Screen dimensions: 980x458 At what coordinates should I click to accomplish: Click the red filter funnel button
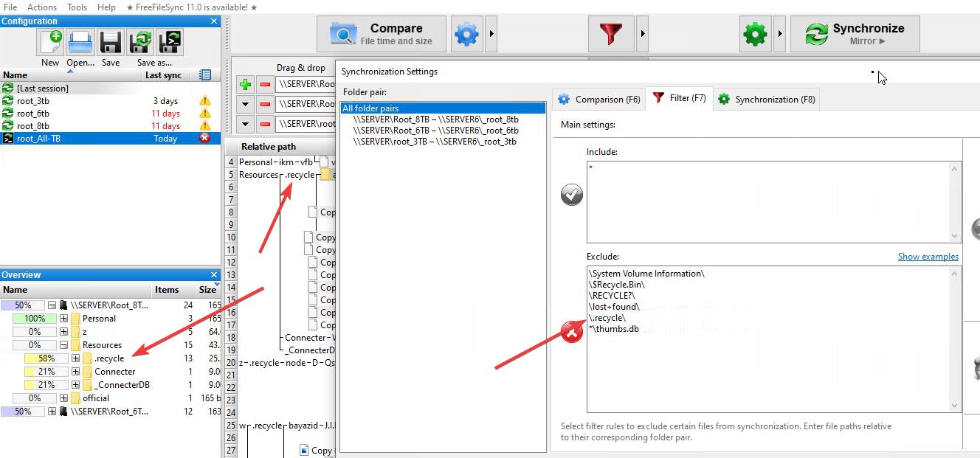click(x=611, y=34)
